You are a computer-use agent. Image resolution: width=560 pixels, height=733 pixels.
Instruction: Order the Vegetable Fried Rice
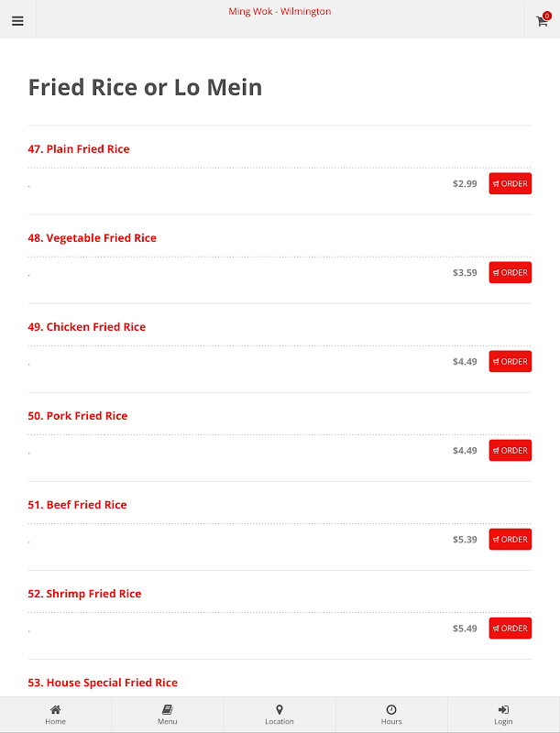pos(510,272)
